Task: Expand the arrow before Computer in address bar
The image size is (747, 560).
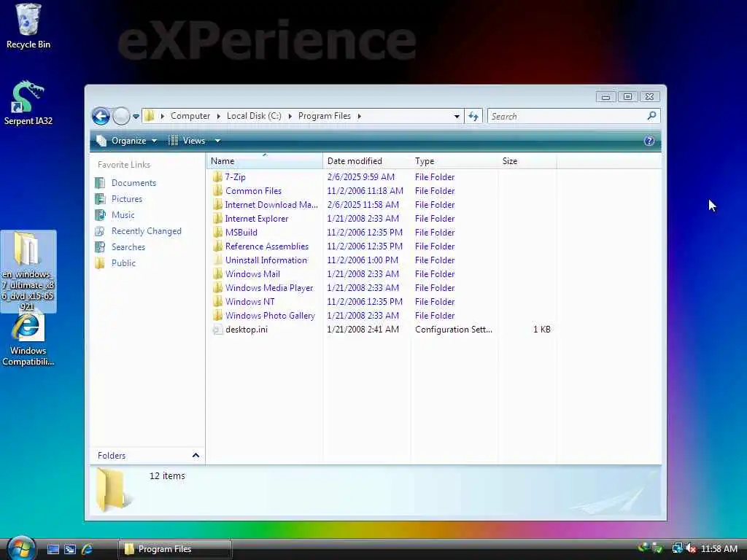Action: click(x=163, y=116)
